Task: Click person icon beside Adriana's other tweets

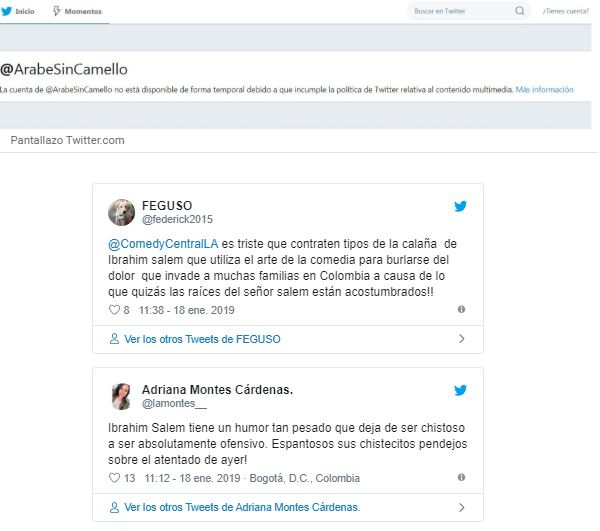Action: pos(113,507)
